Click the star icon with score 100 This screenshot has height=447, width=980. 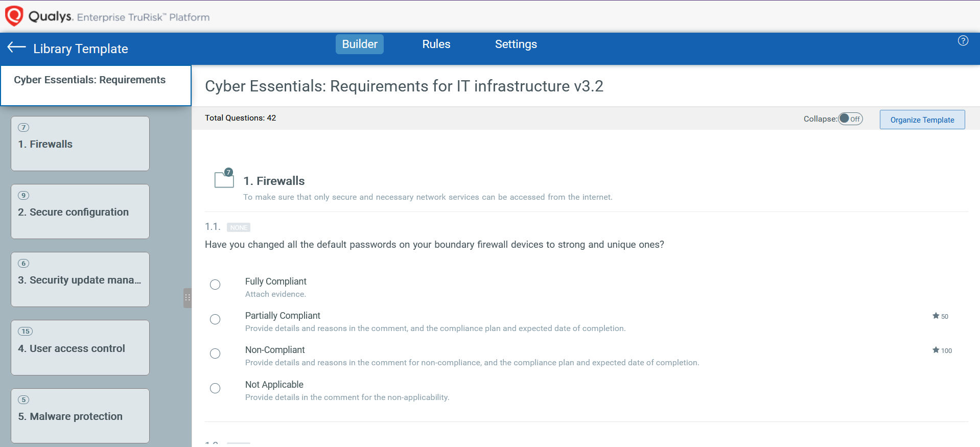[936, 350]
